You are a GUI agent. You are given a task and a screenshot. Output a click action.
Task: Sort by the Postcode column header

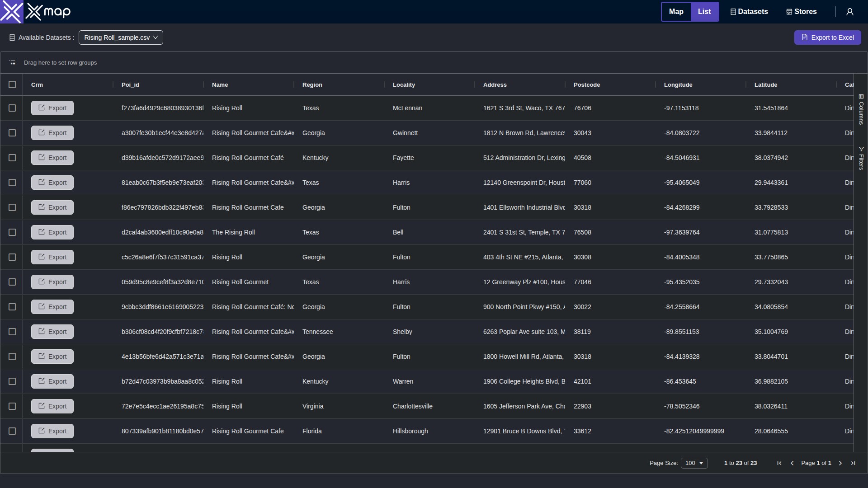point(587,84)
